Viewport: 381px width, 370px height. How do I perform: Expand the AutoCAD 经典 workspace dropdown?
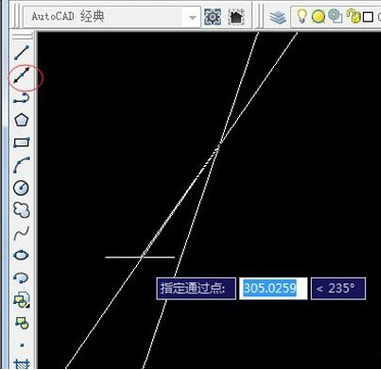tap(192, 17)
